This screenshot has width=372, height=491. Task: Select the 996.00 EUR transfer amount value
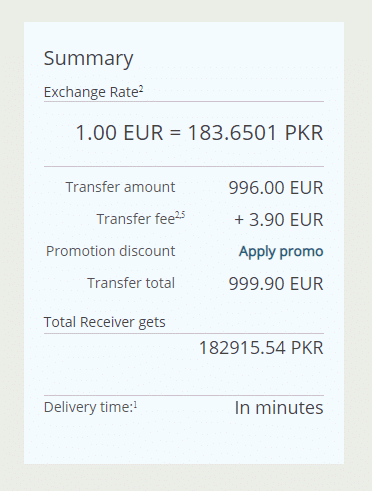(276, 188)
